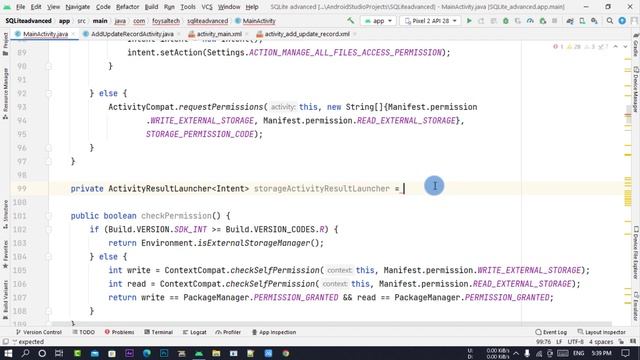Open File Explorer folder icon in taskbar
This screenshot has width=640, height=360.
[216, 353]
